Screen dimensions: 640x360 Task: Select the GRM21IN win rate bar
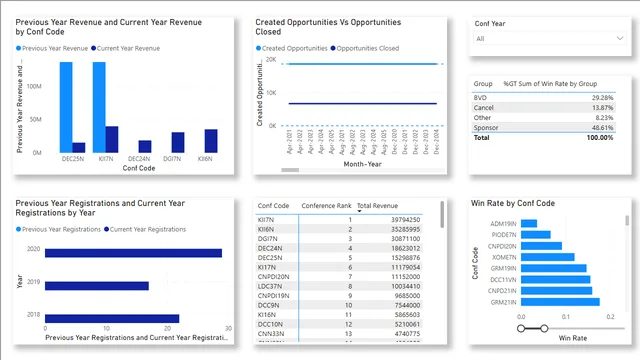(560, 302)
